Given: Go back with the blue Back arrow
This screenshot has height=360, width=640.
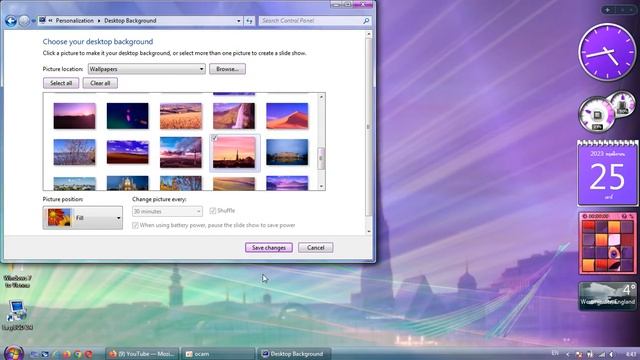Looking at the screenshot, I should [11, 20].
